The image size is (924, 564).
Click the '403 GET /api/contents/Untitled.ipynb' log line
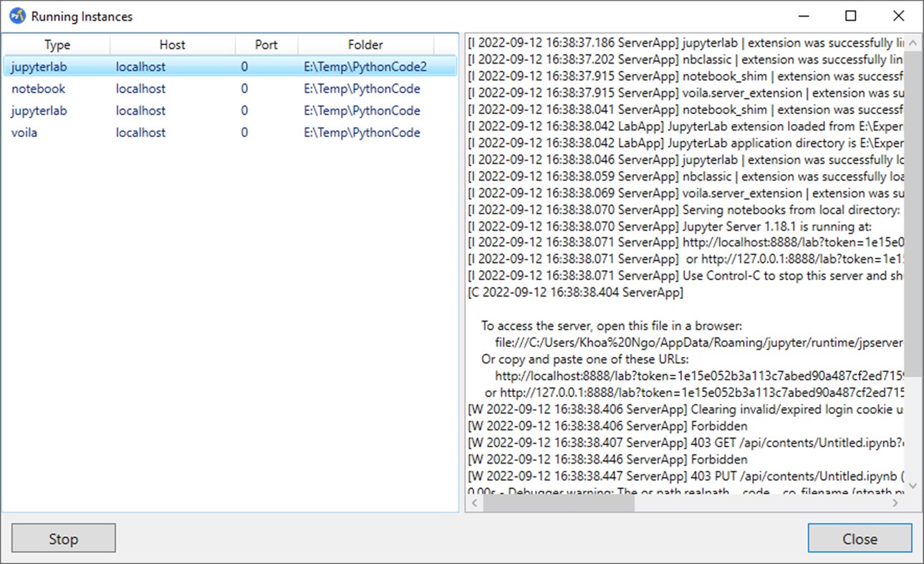click(x=684, y=442)
